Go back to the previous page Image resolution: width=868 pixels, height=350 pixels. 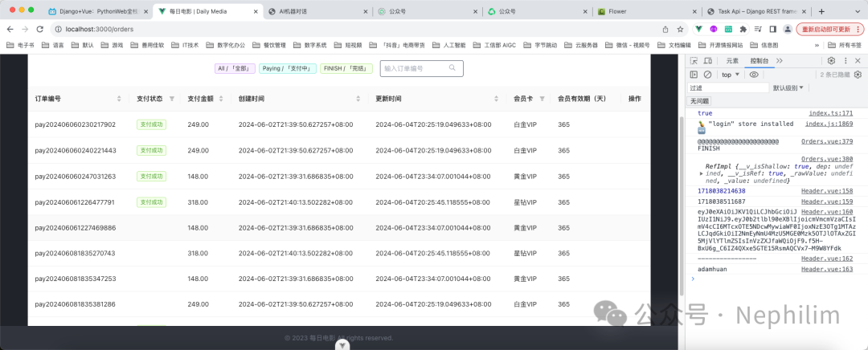[10, 30]
